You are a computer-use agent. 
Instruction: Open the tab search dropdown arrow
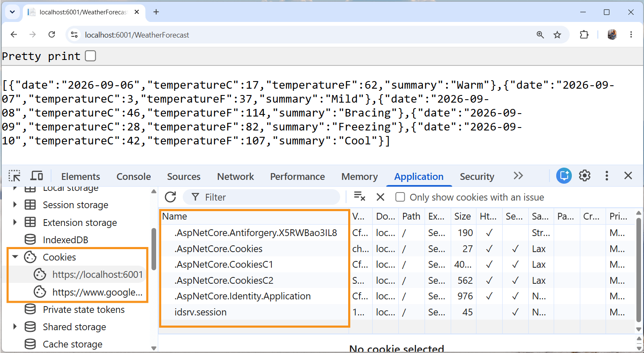12,12
